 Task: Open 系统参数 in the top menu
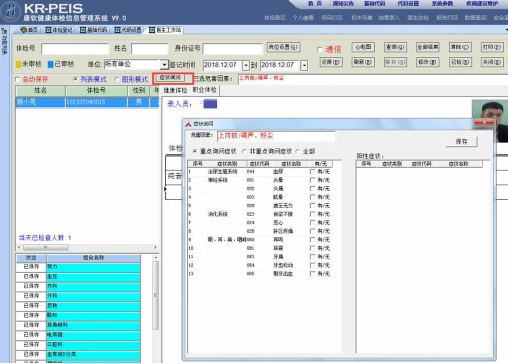click(x=442, y=4)
